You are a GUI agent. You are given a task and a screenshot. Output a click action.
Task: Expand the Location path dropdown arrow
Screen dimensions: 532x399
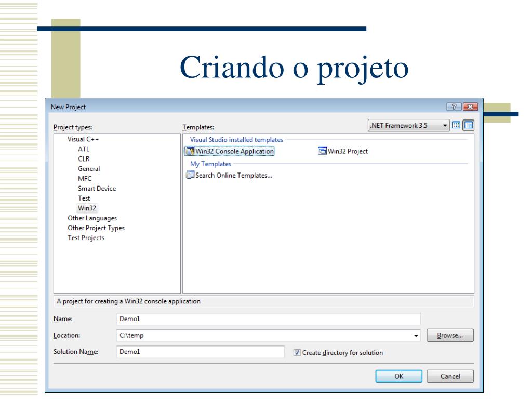click(416, 336)
